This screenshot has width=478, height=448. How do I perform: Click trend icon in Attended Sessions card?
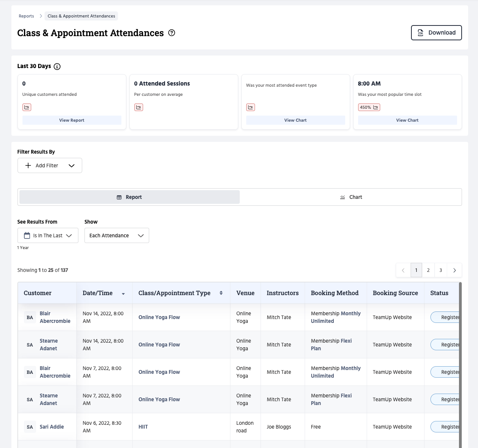pos(139,107)
